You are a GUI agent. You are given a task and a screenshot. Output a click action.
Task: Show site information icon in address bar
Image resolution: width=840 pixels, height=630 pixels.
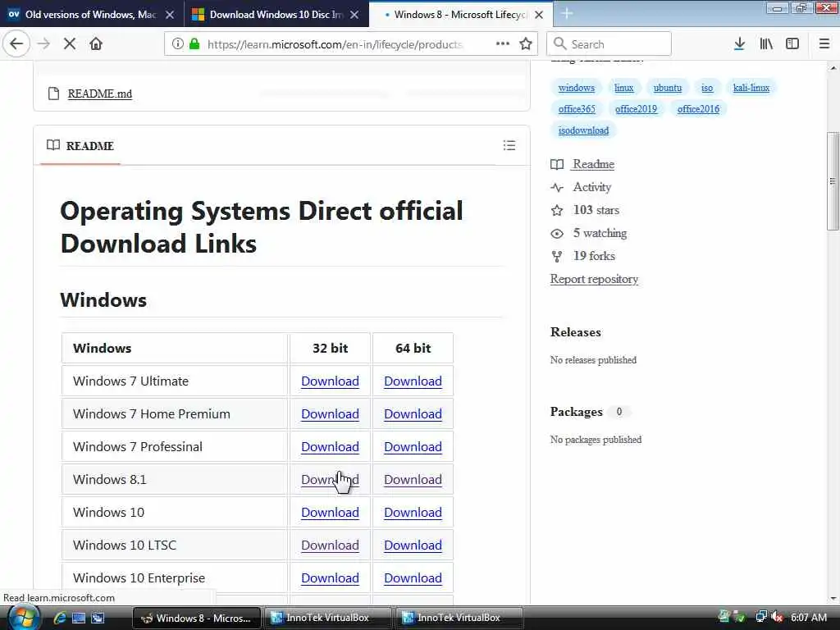click(x=177, y=44)
